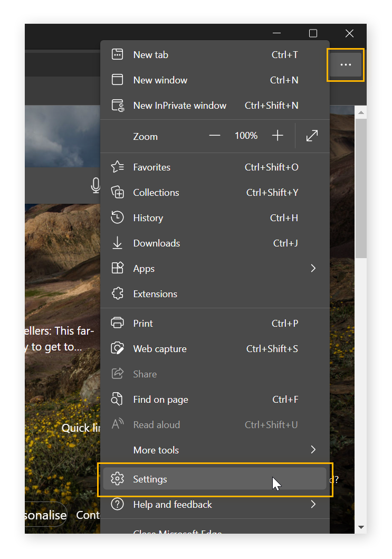Viewport: 392px width, 559px height.
Task: Open Downloads using the arrow icon
Action: (118, 243)
